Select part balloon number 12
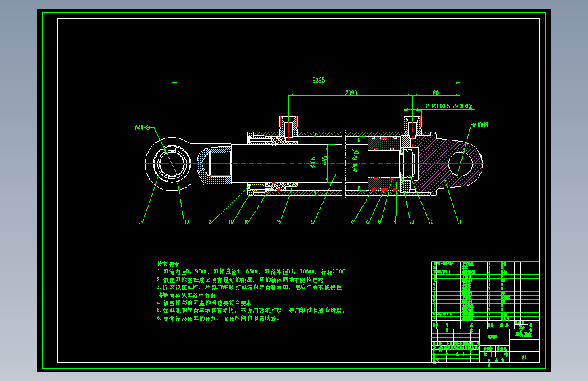This screenshot has height=381, width=588. 209,222
